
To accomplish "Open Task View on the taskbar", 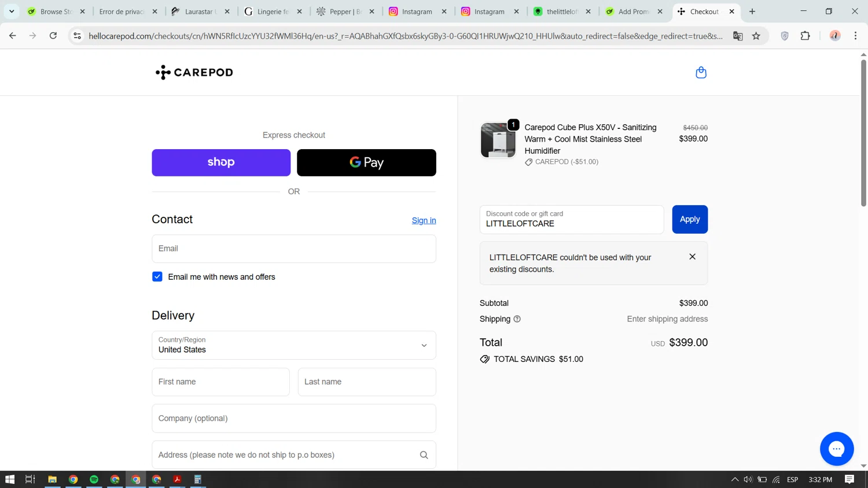I will tap(30, 479).
